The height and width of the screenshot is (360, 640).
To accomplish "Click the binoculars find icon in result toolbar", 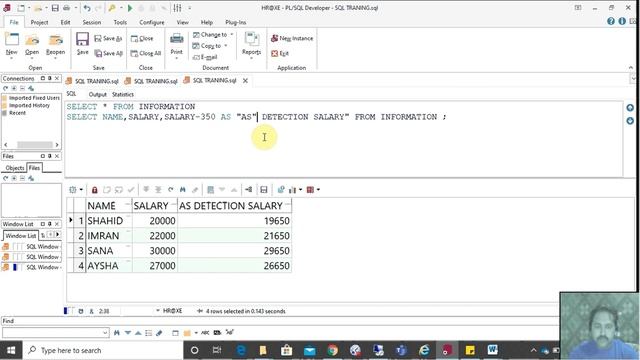I will pyautogui.click(x=182, y=190).
